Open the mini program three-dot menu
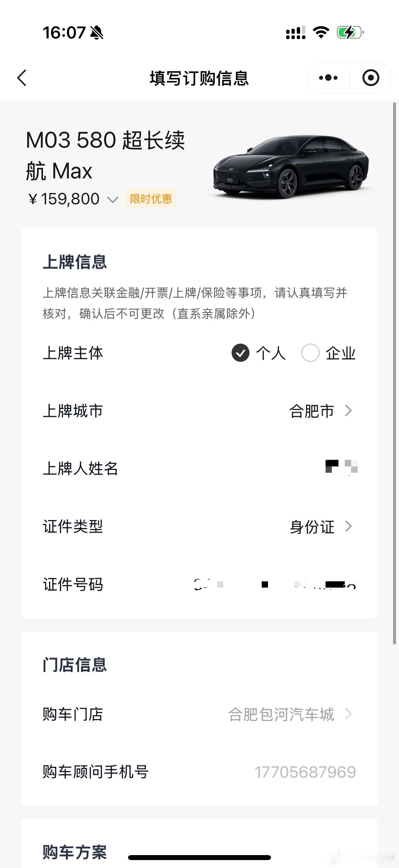Viewport: 399px width, 868px height. pos(328,78)
